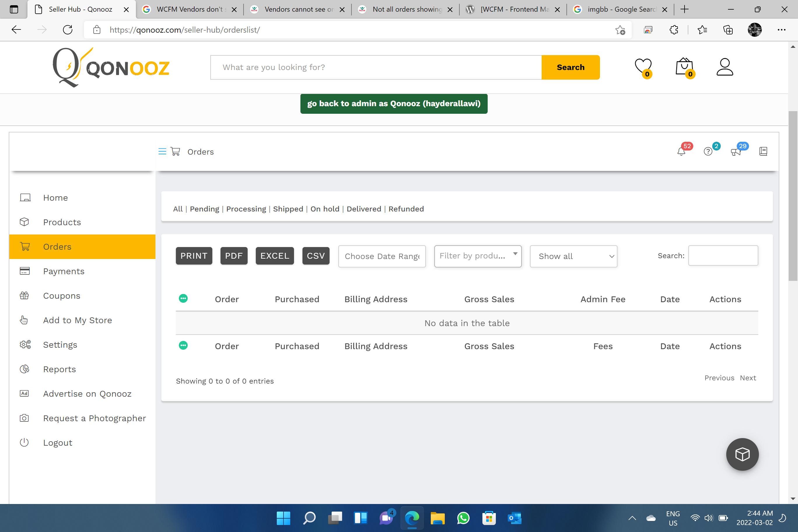798x532 pixels.
Task: Go back in browser history
Action: [16, 30]
